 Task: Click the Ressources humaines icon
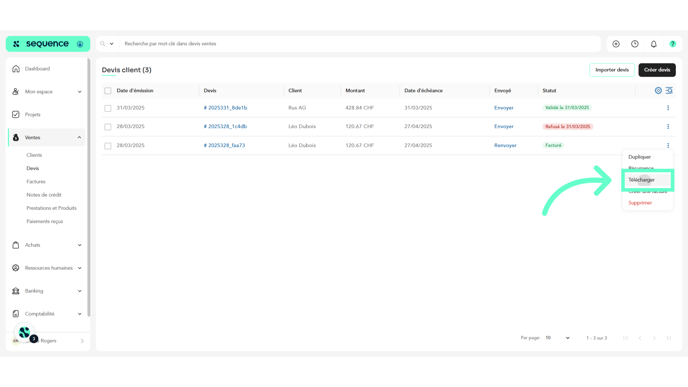coord(16,268)
